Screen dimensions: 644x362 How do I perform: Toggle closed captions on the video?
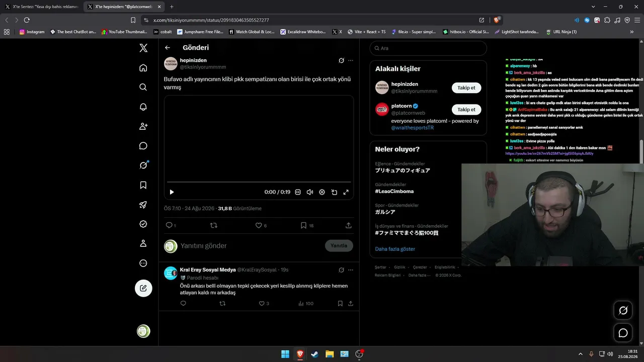coord(298,192)
